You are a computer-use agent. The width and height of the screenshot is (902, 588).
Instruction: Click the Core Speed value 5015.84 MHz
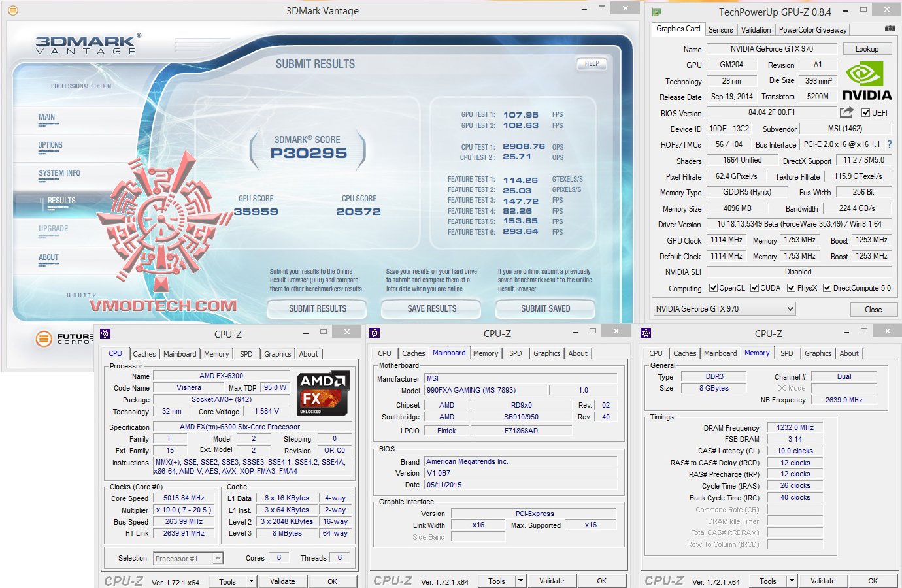[184, 498]
